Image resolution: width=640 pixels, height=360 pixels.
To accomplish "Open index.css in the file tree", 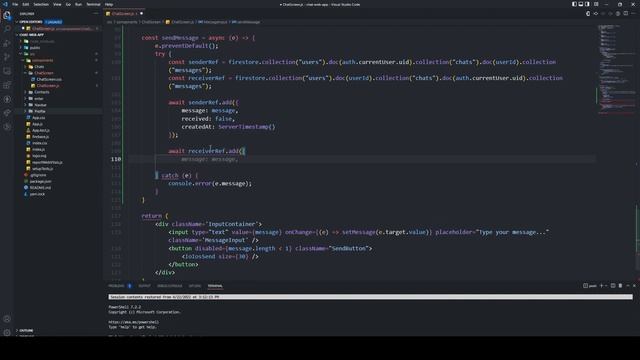I will tap(40, 143).
